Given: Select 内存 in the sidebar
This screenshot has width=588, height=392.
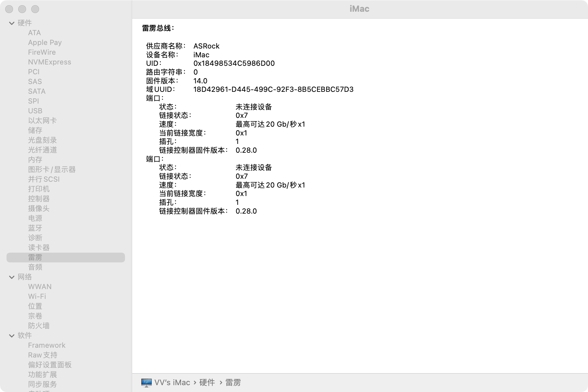Looking at the screenshot, I should pos(35,160).
